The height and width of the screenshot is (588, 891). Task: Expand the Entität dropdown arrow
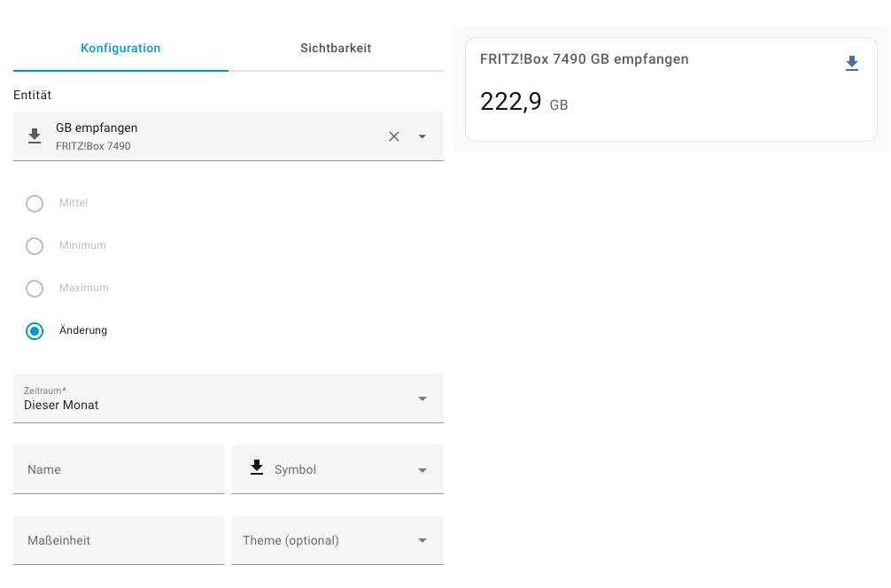422,136
